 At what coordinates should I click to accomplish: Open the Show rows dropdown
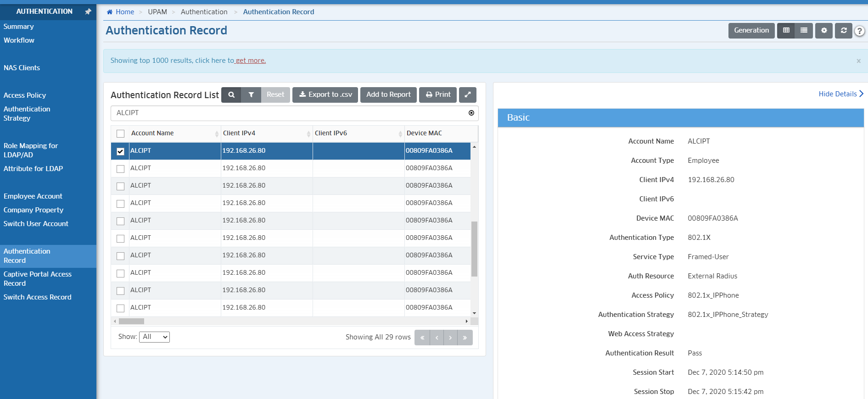tap(154, 337)
